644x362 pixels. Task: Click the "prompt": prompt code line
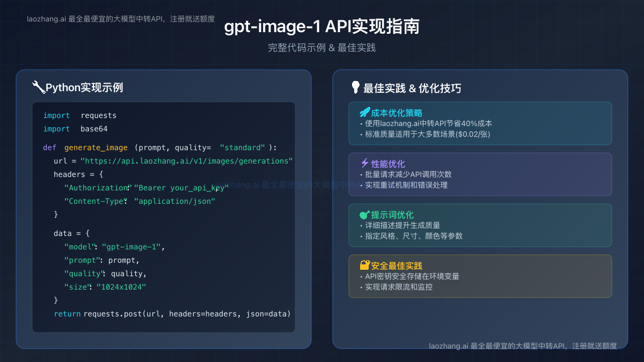102,260
